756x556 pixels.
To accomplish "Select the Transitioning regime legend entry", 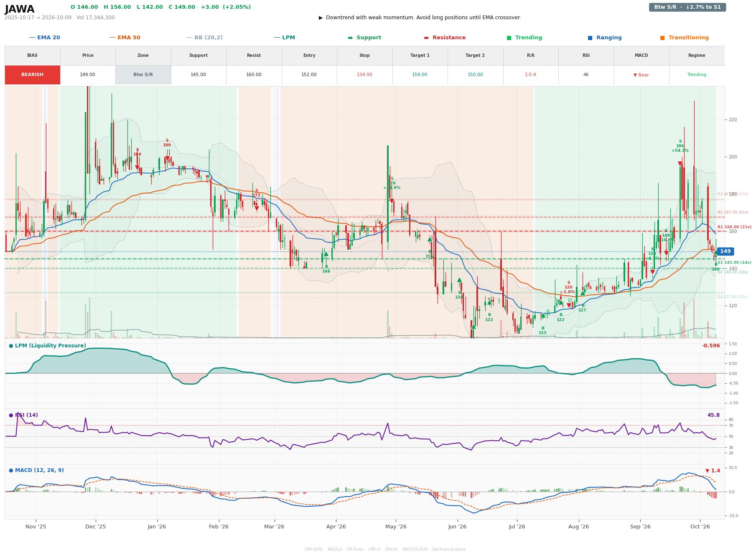I will (x=685, y=38).
